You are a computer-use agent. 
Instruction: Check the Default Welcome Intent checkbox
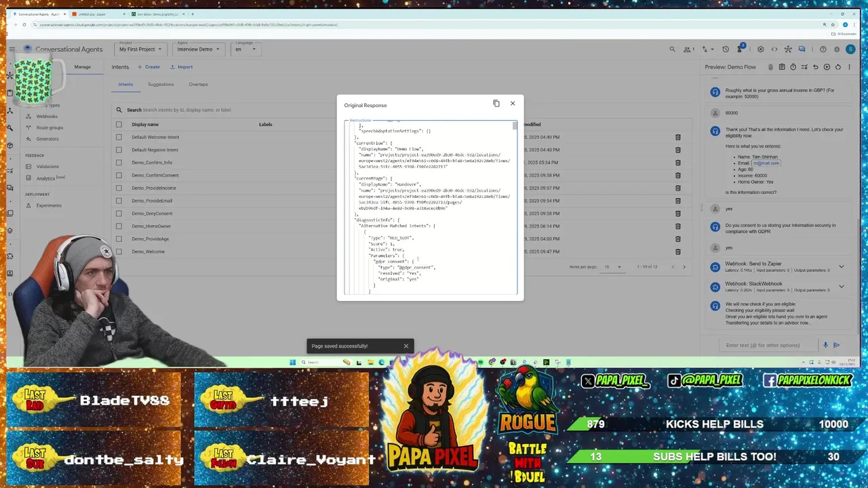click(x=119, y=137)
